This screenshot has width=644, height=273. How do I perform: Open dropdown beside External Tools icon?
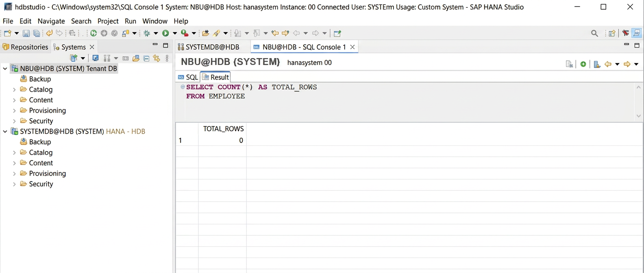(x=194, y=33)
